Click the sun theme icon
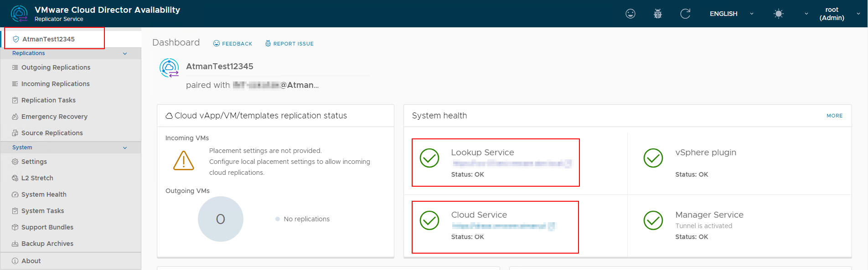The image size is (868, 270). (779, 14)
